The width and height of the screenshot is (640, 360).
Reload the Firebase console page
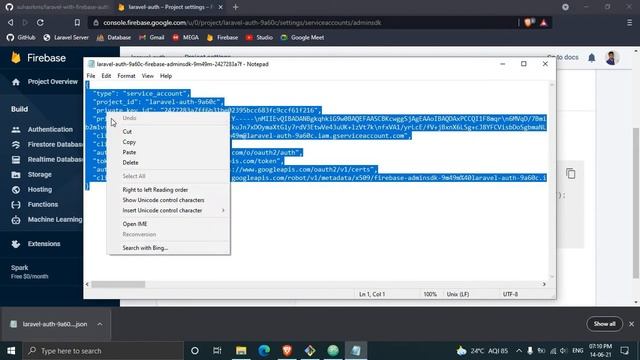click(x=40, y=22)
